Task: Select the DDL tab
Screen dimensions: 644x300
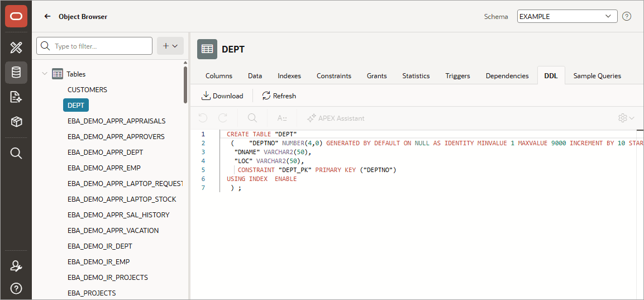Action: (551, 75)
